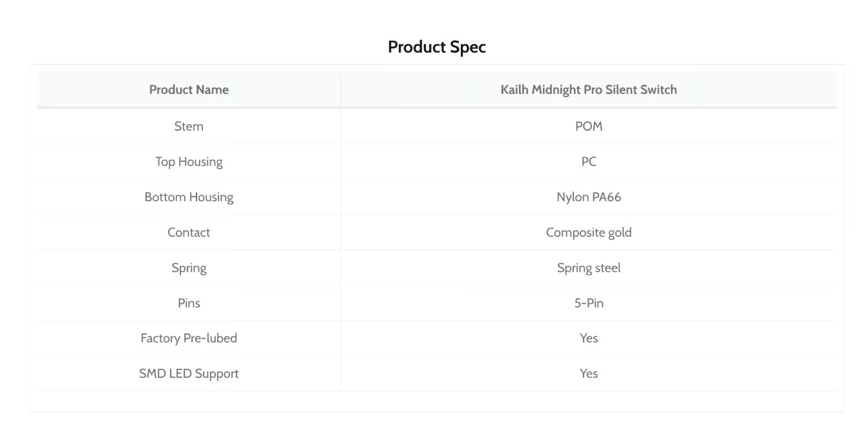The height and width of the screenshot is (436, 868).
Task: Click the PC top housing value
Action: pyautogui.click(x=589, y=162)
